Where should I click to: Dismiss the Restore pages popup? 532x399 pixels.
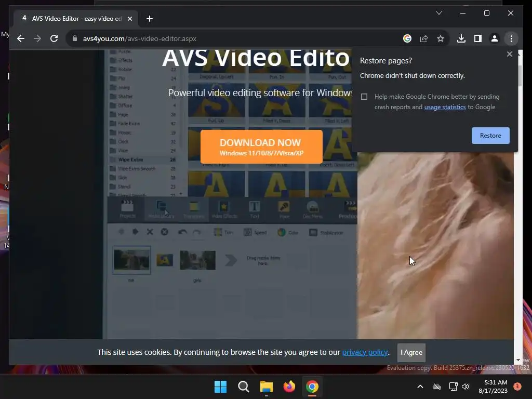click(509, 54)
